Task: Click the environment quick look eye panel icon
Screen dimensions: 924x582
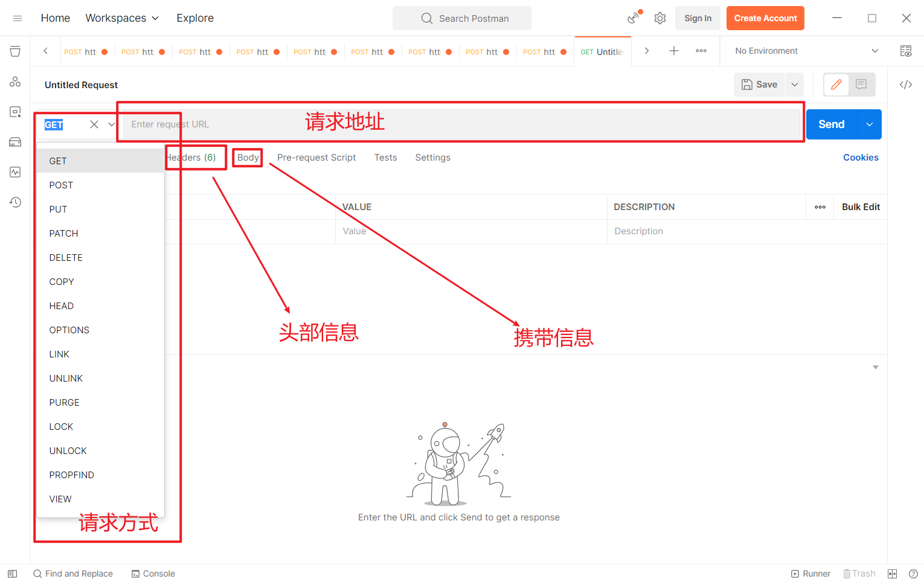Action: 906,51
